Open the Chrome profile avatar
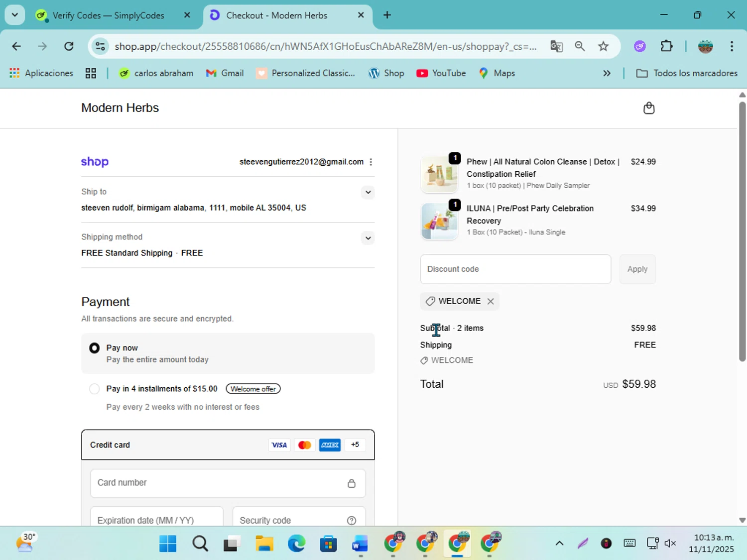 (x=706, y=46)
